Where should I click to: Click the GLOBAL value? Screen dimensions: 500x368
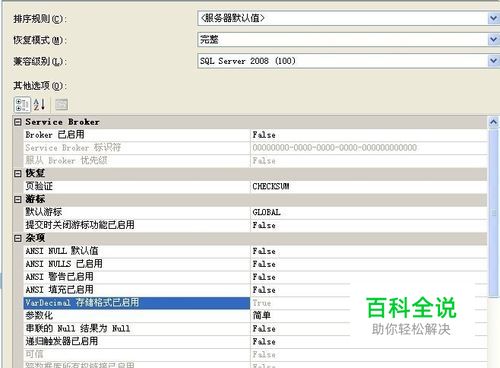coord(266,212)
